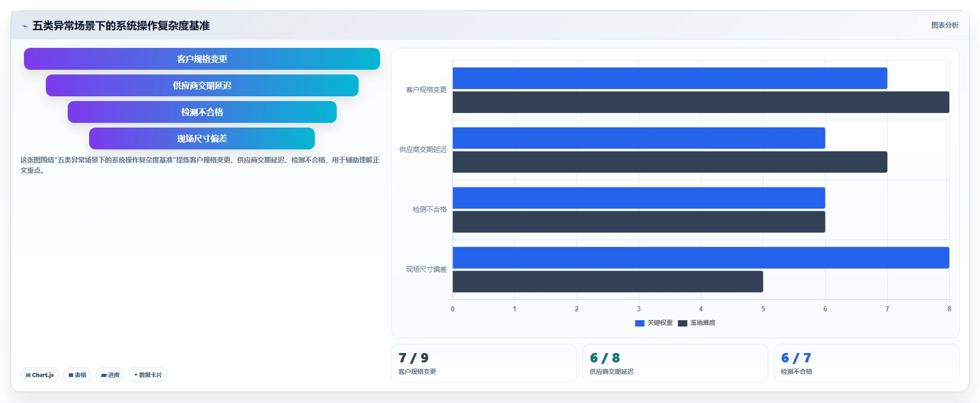Select the 客户规格变更 funnel bar
980x403 pixels.
click(x=202, y=59)
